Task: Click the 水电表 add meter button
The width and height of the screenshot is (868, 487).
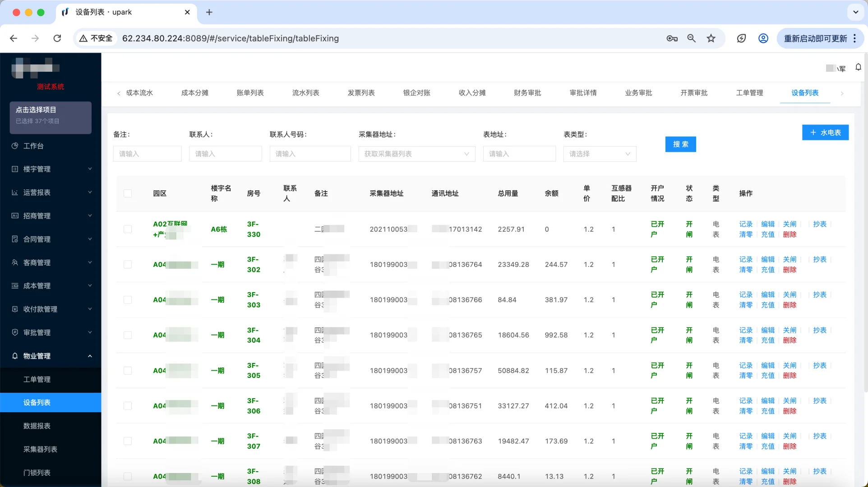Action: pos(825,133)
